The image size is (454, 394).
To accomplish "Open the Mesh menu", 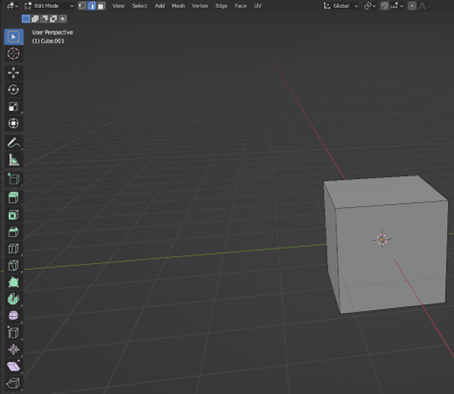I will pyautogui.click(x=178, y=6).
